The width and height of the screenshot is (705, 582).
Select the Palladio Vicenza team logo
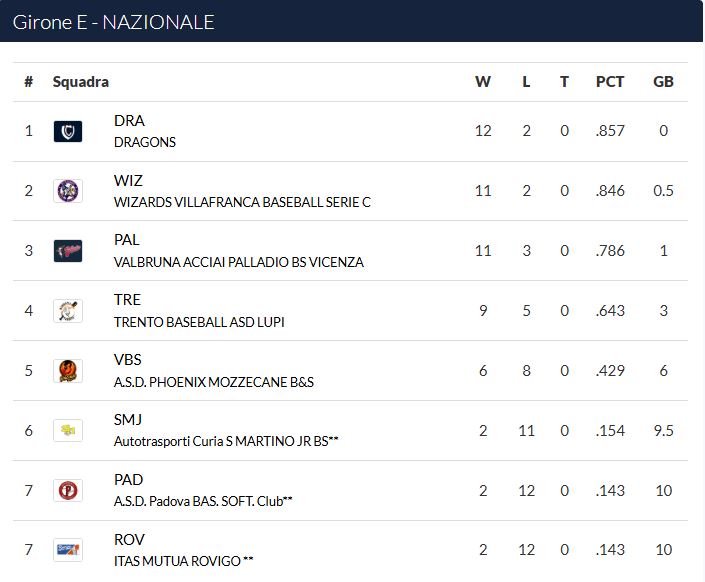pos(68,251)
